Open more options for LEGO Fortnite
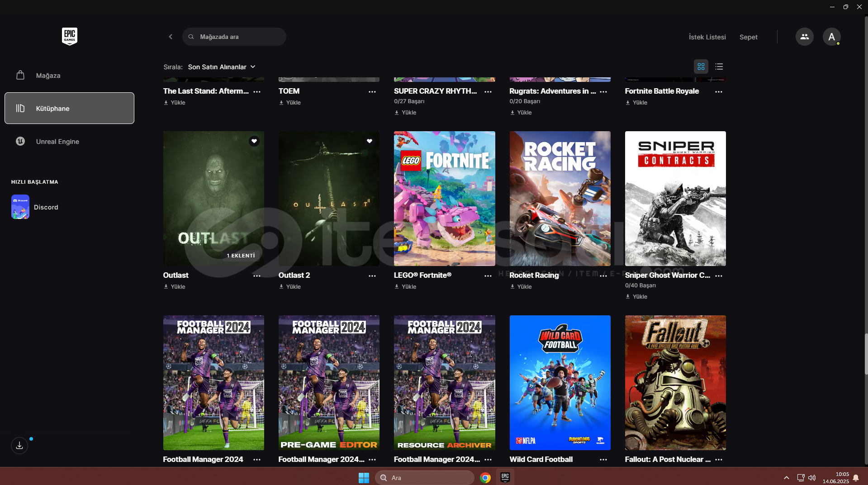Screen dimensions: 868x485 488,276
